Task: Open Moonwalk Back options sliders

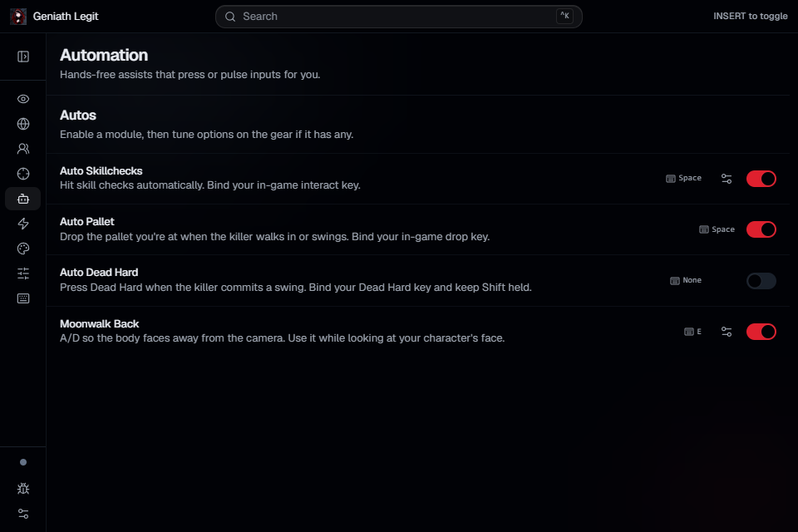Action: (727, 332)
